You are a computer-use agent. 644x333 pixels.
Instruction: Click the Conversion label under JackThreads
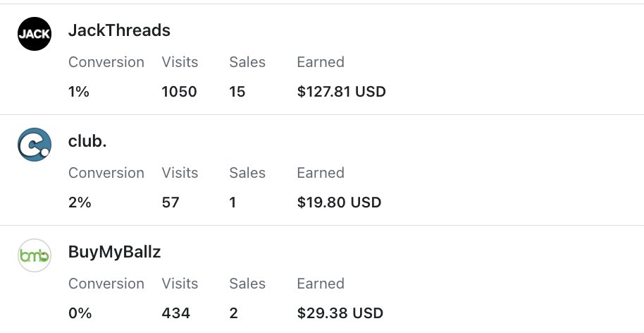(x=106, y=62)
